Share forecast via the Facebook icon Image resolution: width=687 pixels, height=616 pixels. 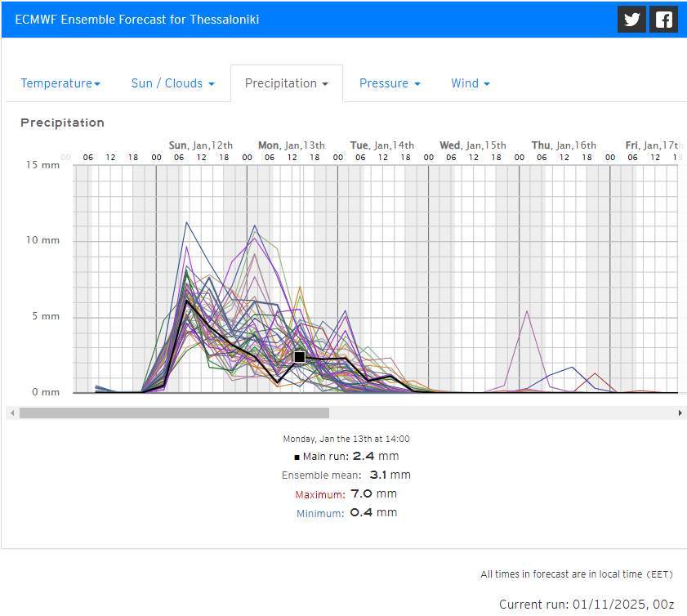coord(663,20)
